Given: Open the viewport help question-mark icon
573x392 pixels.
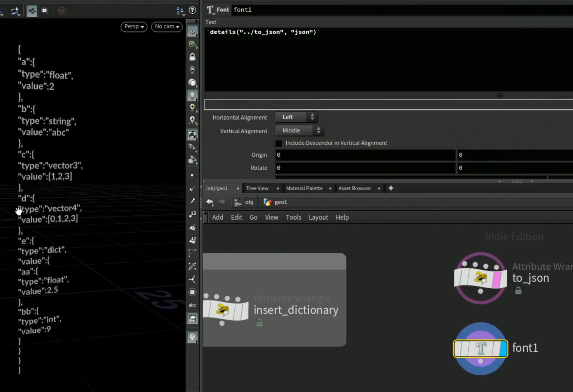Looking at the screenshot, I should point(192,10).
